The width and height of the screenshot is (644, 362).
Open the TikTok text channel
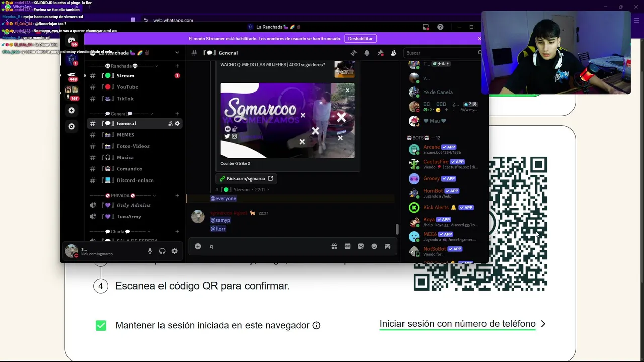[x=134, y=99]
